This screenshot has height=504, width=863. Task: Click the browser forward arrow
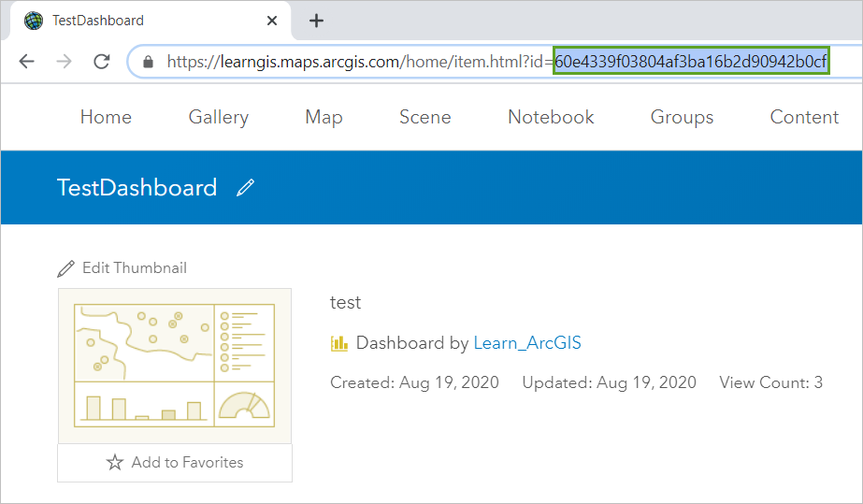[x=64, y=61]
